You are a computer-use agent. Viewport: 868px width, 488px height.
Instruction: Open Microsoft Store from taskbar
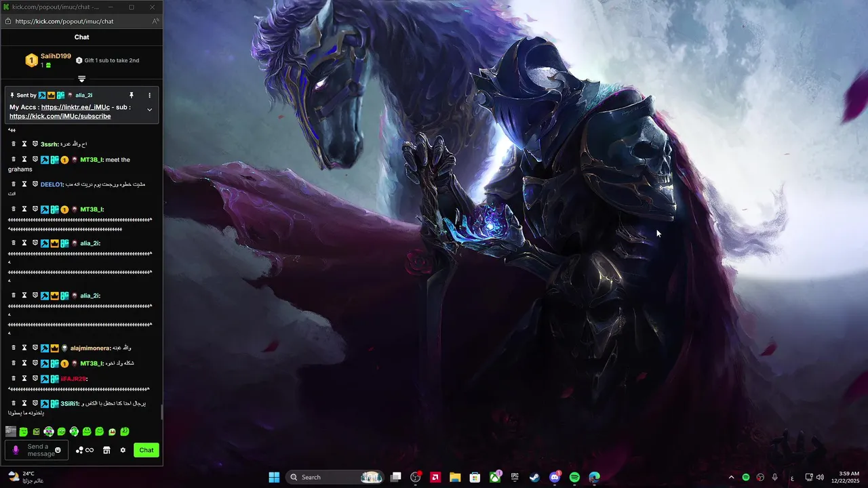(475, 477)
